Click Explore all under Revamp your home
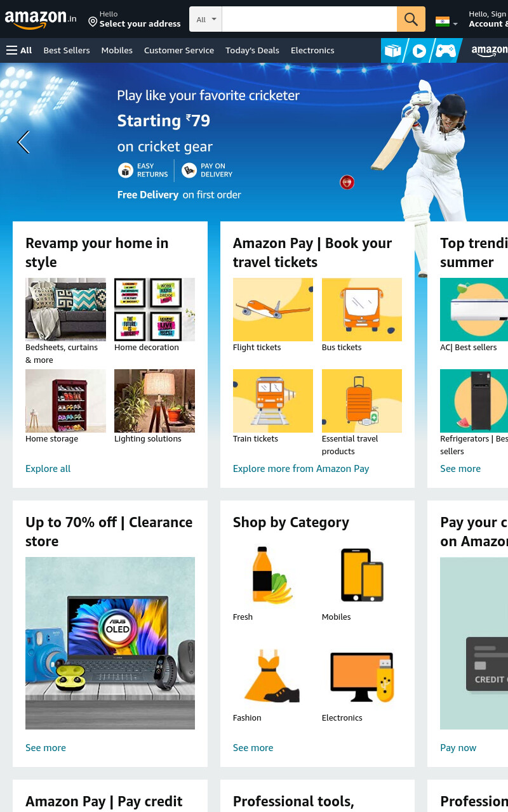The width and height of the screenshot is (508, 812). (x=48, y=469)
